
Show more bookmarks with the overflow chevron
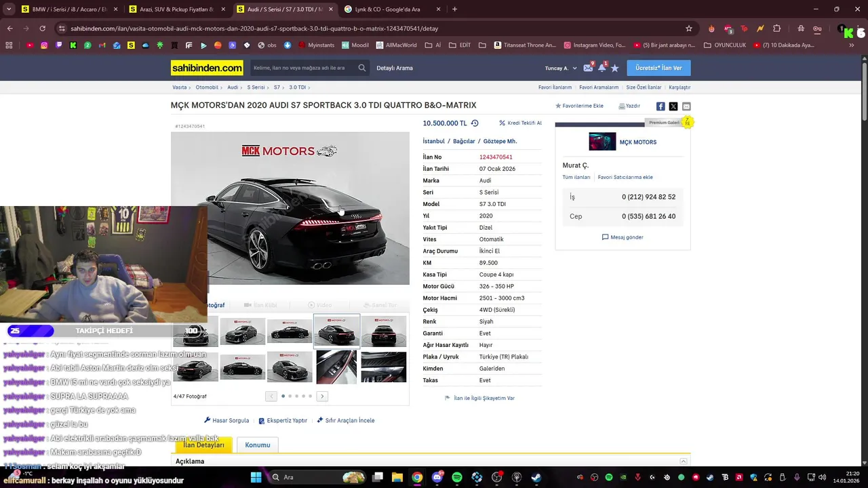[852, 45]
